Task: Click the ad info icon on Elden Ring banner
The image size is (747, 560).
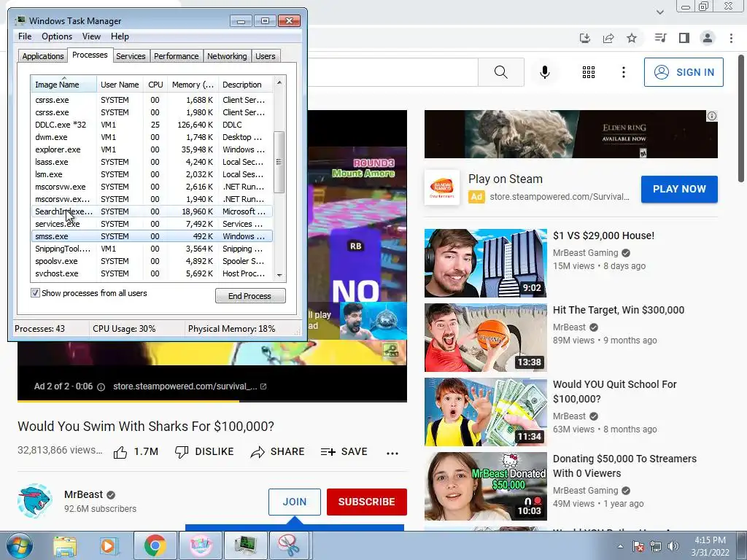Action: click(x=712, y=116)
